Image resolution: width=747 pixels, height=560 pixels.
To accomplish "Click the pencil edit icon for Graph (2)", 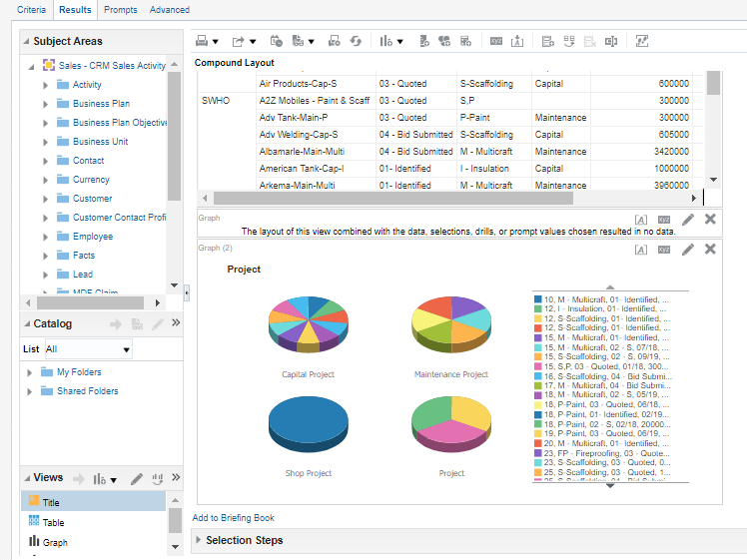I will click(688, 249).
